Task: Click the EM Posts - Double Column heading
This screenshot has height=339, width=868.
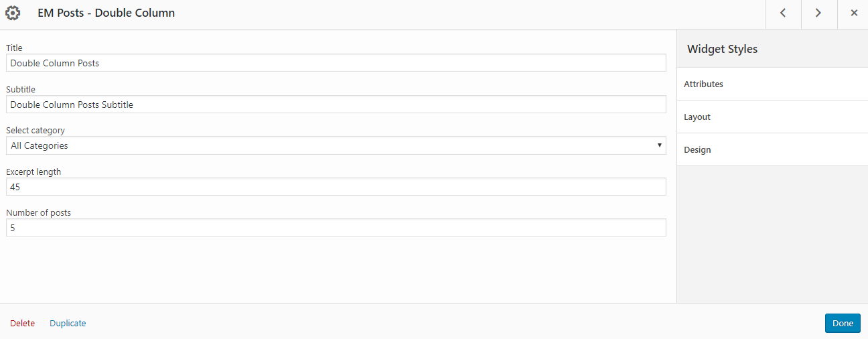Action: 106,13
